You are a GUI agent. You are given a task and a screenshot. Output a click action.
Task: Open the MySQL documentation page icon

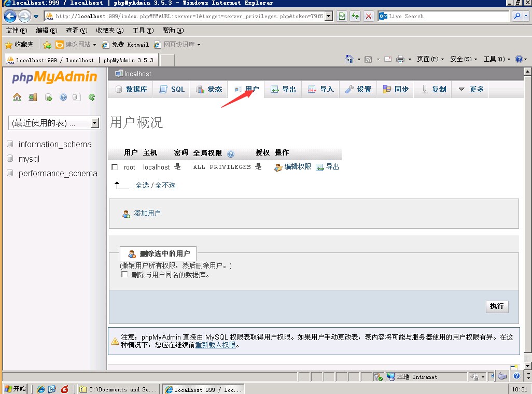[x=77, y=97]
